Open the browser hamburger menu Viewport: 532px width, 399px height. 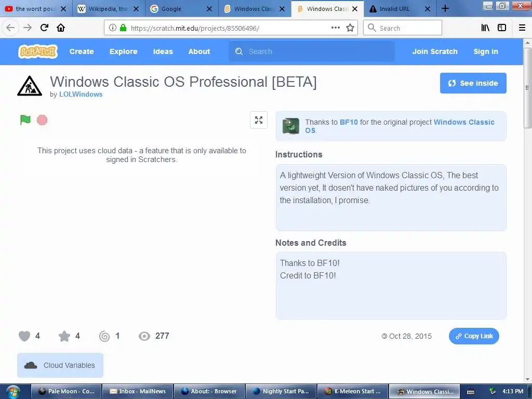click(522, 28)
